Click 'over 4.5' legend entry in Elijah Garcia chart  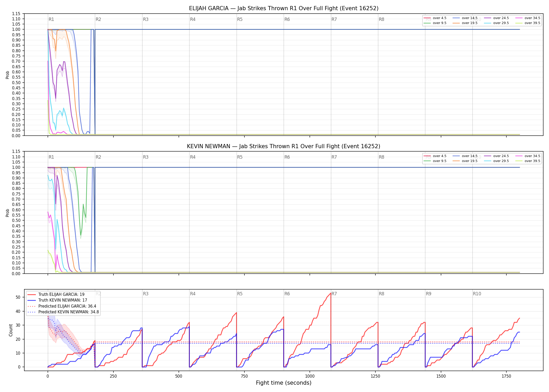click(x=435, y=18)
